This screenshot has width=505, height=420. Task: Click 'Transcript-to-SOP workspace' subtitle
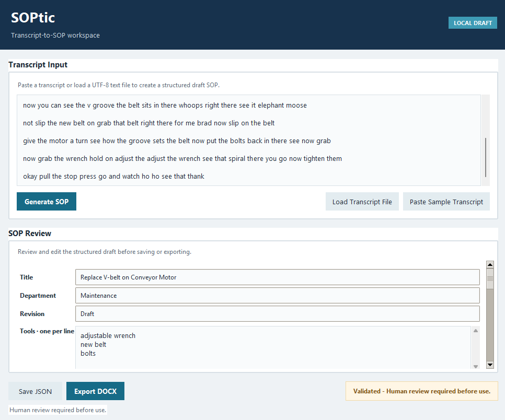[55, 35]
